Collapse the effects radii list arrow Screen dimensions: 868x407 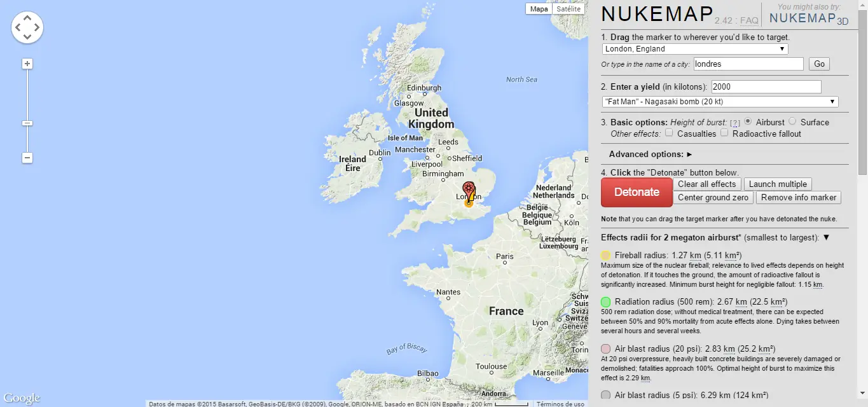[826, 238]
